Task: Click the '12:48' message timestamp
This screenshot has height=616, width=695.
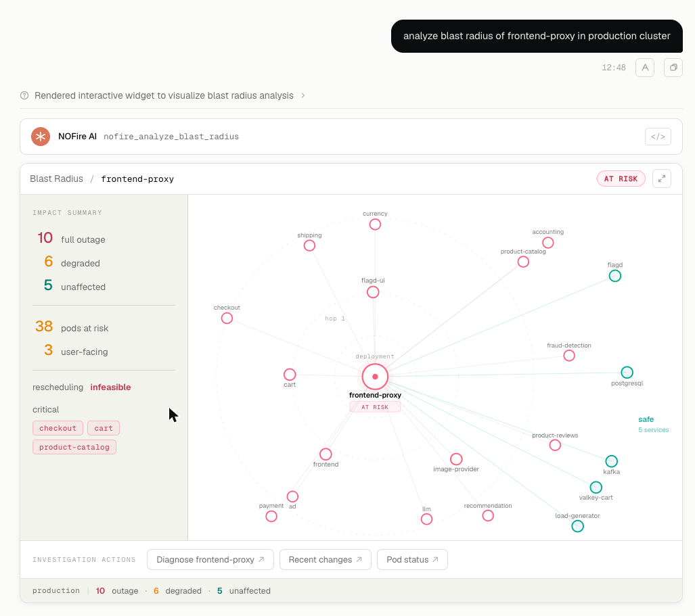Action: point(613,68)
